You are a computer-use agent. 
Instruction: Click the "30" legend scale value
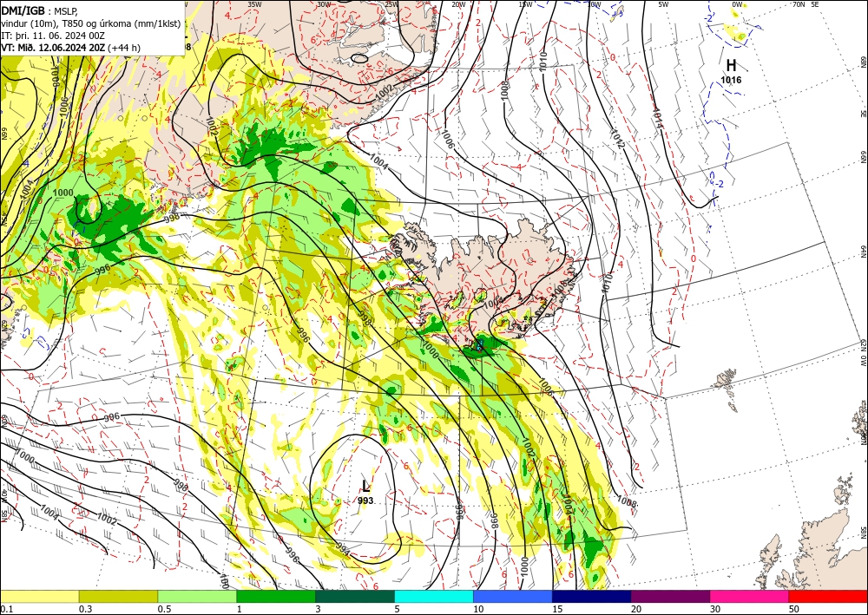pyautogui.click(x=715, y=609)
